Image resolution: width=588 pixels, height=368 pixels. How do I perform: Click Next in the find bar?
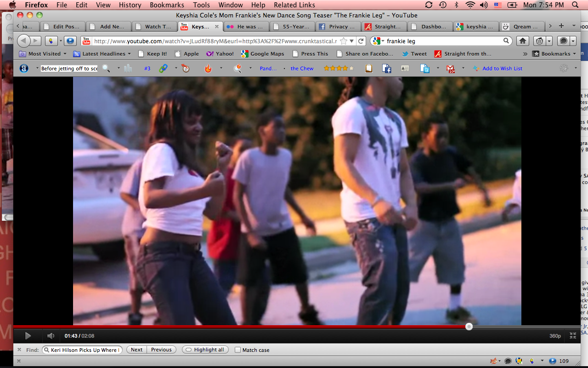click(136, 350)
